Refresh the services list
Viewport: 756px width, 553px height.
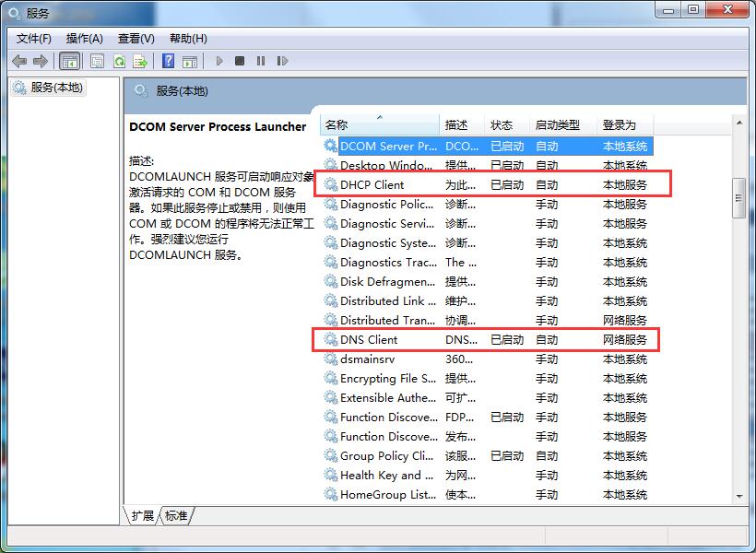coord(120,61)
